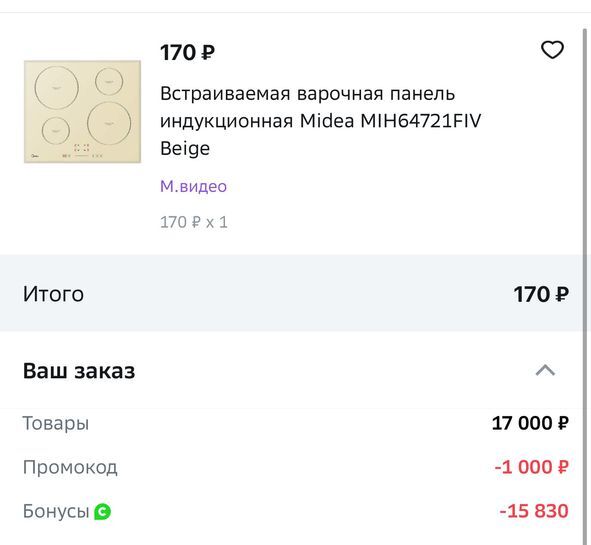
Task: Click the Итого label
Action: click(53, 294)
